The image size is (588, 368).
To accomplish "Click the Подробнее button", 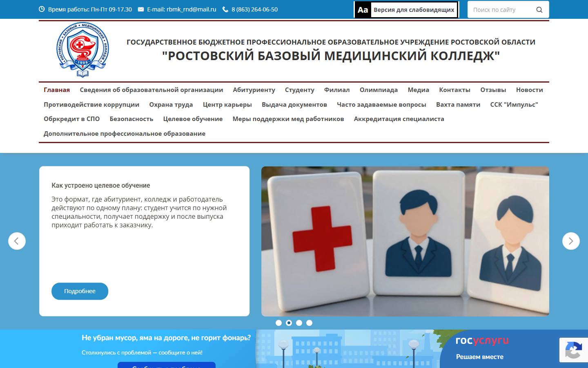I will click(80, 291).
